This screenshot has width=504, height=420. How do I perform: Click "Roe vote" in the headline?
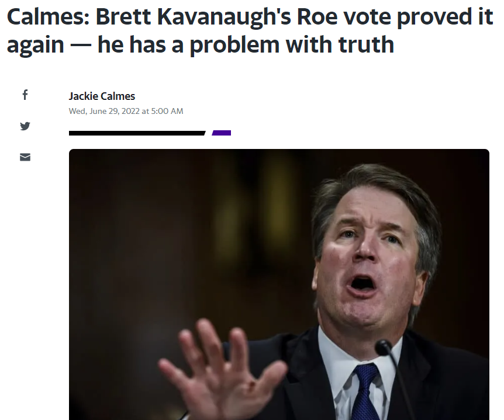(x=352, y=18)
